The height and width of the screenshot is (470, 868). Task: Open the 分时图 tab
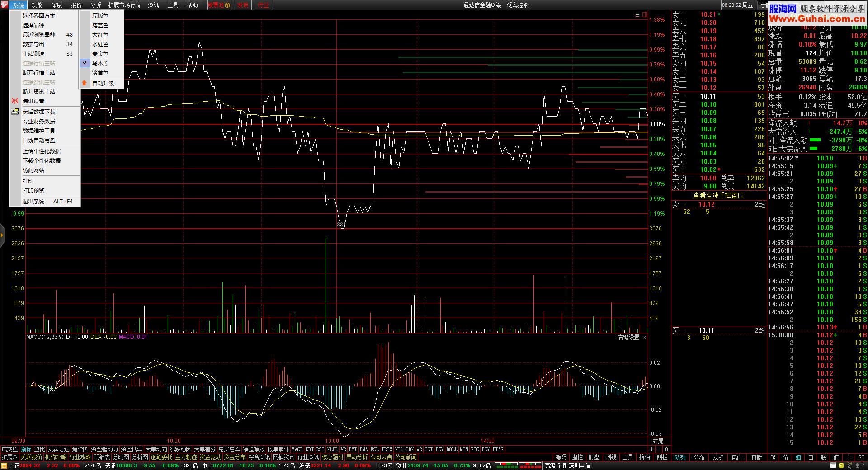point(121,457)
